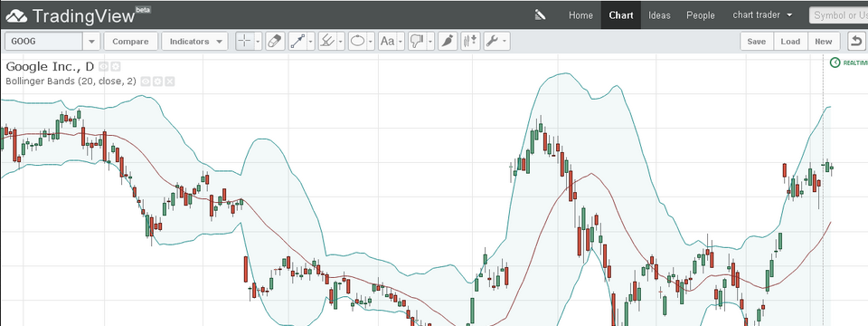Expand the text tool options arrow
Image resolution: width=868 pixels, height=326 pixels.
pos(401,42)
